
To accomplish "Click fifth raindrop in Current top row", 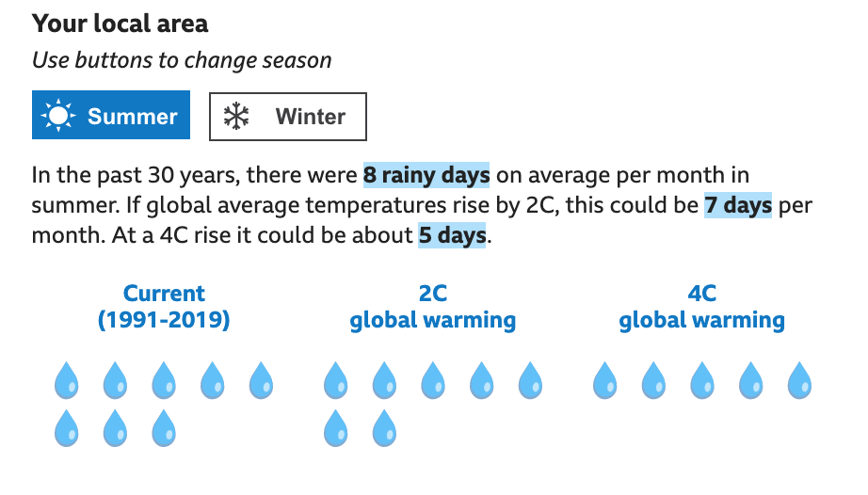I will (x=261, y=381).
